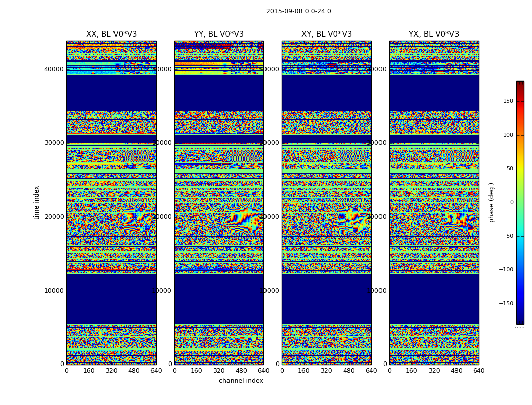532x405 pixels.
Task: Click XX plot y-axis tick 20000
Action: (x=54, y=217)
